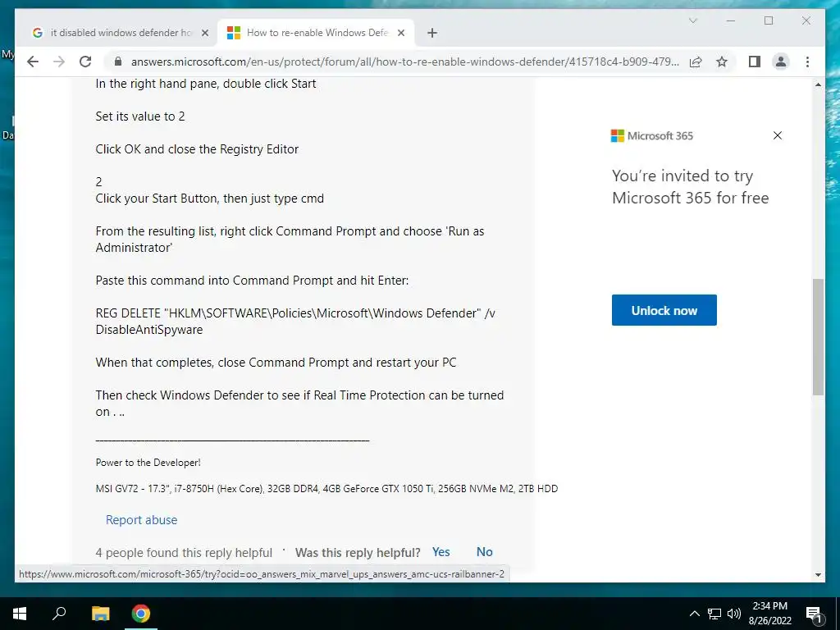Click the padlock site info icon

pos(118,62)
